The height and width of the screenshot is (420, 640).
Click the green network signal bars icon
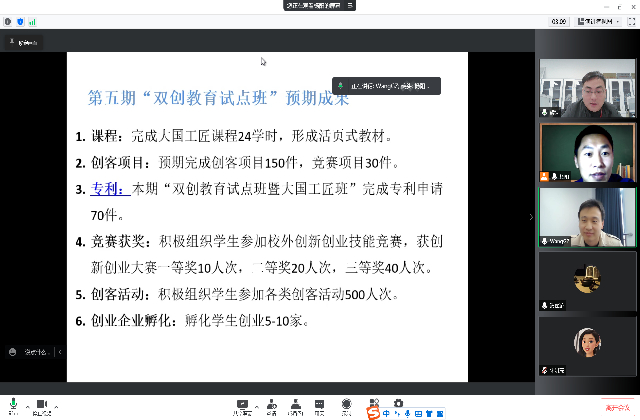coord(34,21)
